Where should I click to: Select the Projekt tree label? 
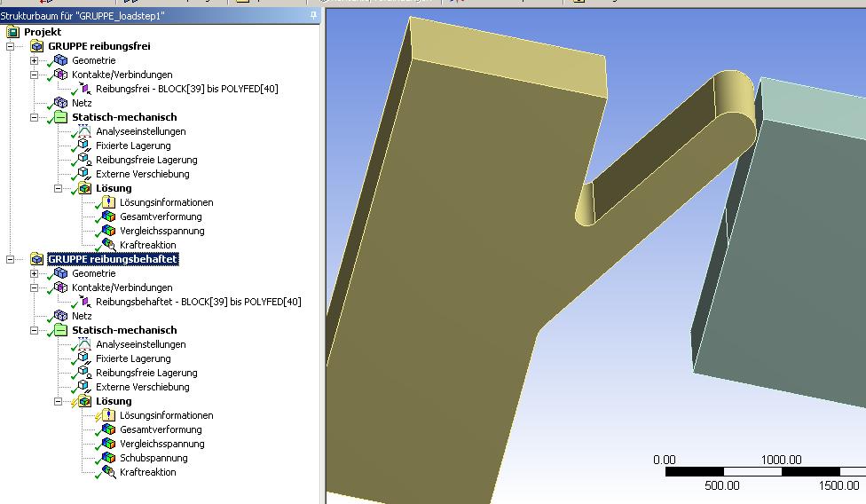43,32
